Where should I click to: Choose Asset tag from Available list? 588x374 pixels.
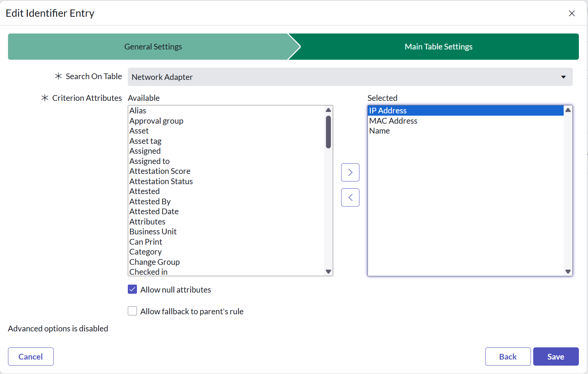[145, 141]
